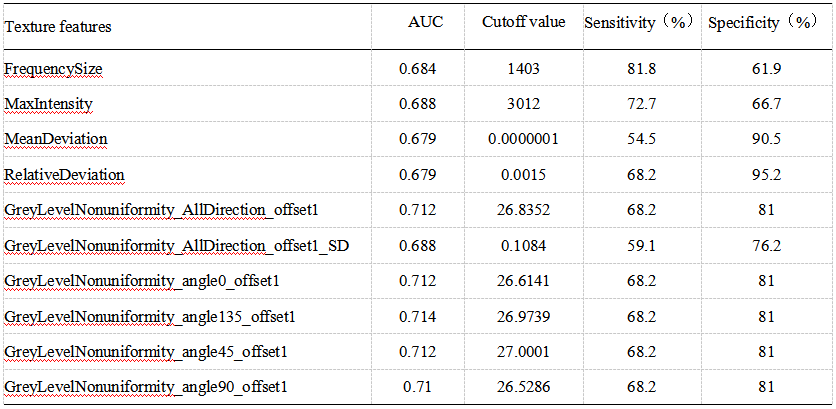Click the AUC value 0.71 cell

tap(416, 386)
